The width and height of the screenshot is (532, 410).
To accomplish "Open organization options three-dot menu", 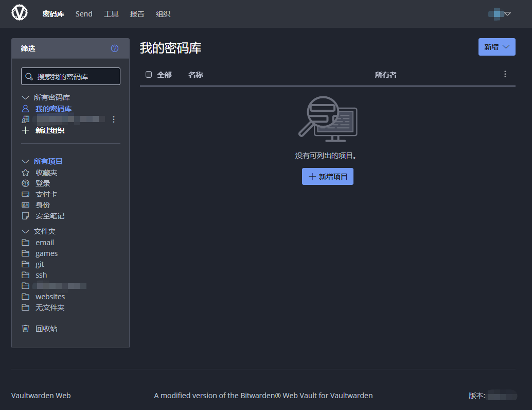I will [114, 119].
